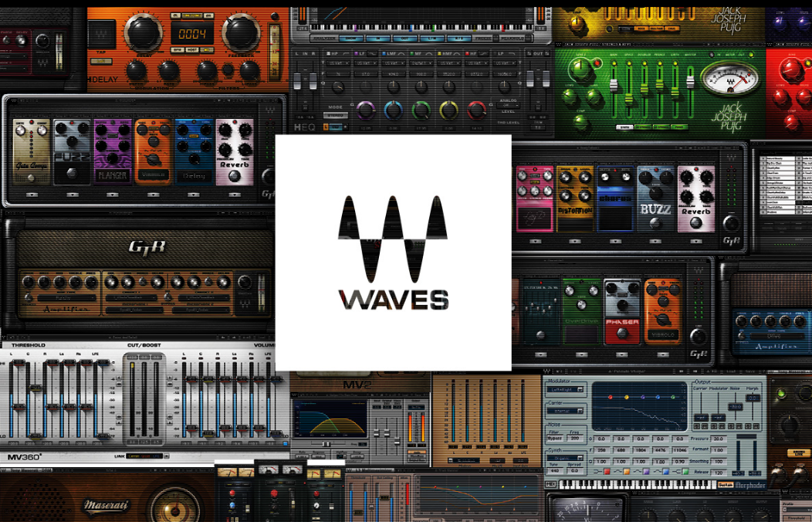Image resolution: width=812 pixels, height=522 pixels.
Task: Click the red gain knob in H-EQ
Action: pyautogui.click(x=476, y=110)
